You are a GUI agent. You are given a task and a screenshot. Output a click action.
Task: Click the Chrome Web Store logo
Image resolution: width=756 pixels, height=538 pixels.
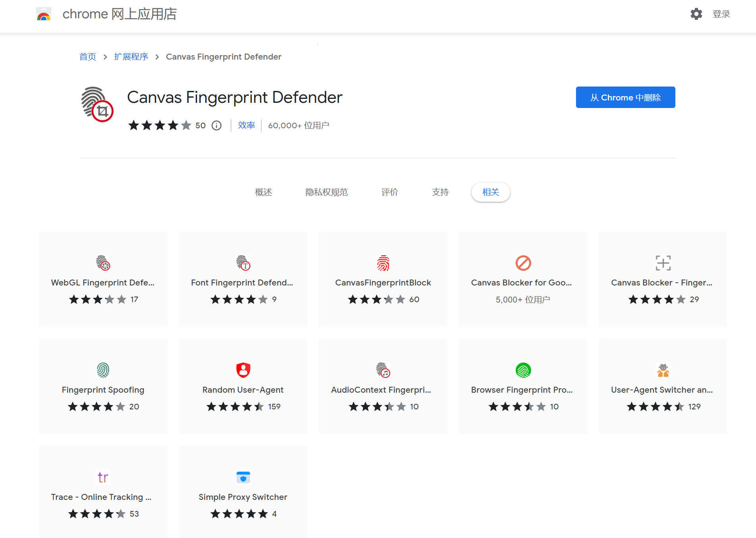44,14
